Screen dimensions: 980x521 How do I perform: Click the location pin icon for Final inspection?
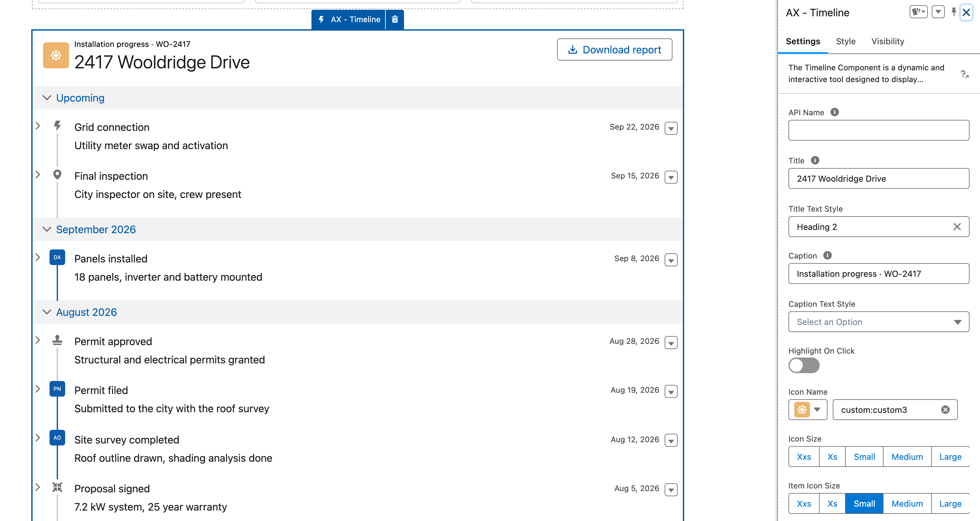[57, 175]
